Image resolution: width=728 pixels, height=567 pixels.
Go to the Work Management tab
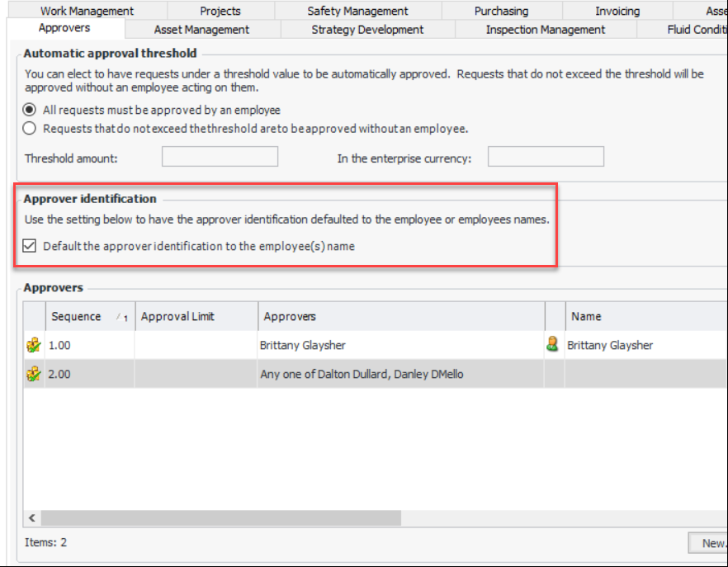[x=87, y=12]
